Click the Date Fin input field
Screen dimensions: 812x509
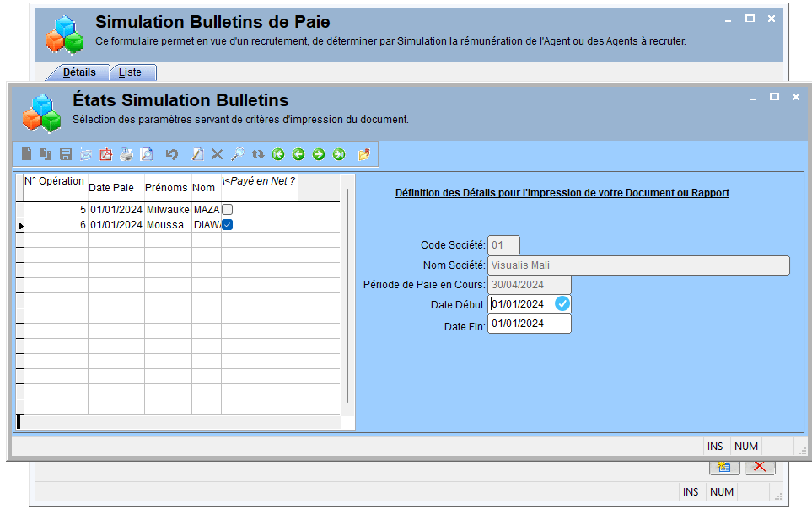pos(530,324)
